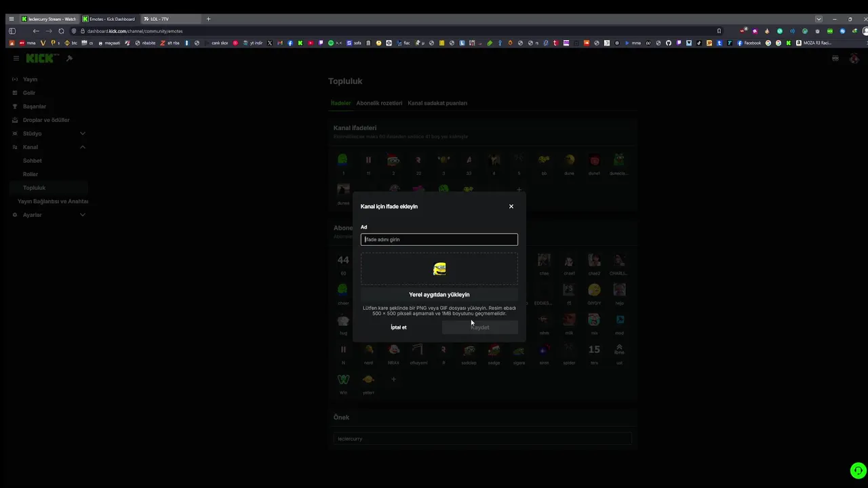Open the 'btc' bookmark

click(71, 43)
